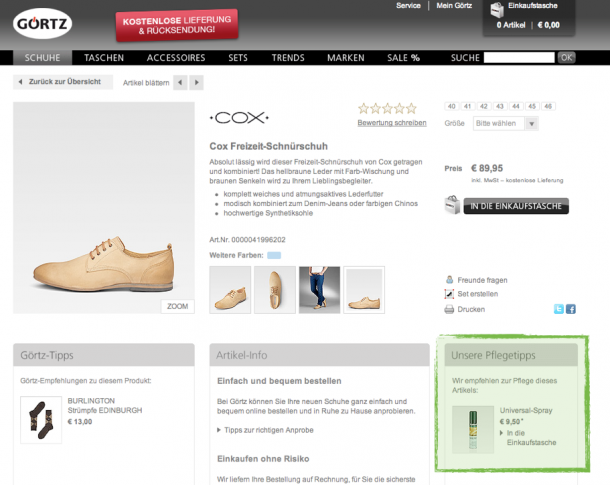Click the price € 89,95

click(487, 168)
